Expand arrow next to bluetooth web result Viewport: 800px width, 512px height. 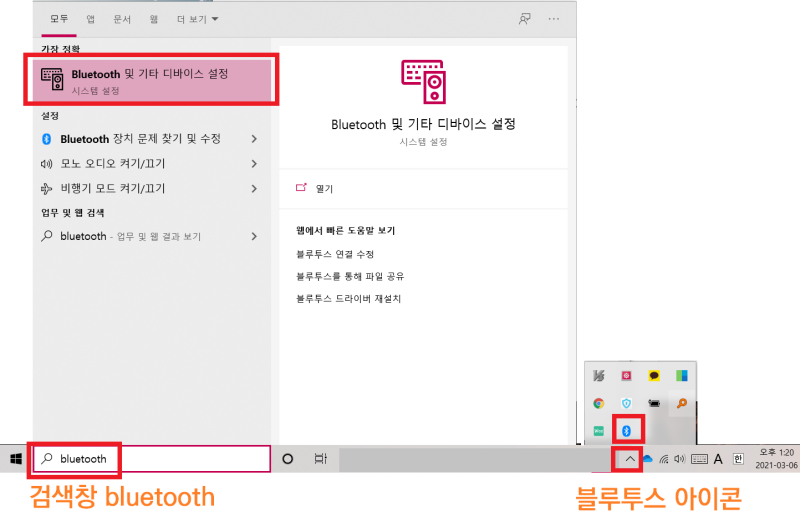(254, 236)
